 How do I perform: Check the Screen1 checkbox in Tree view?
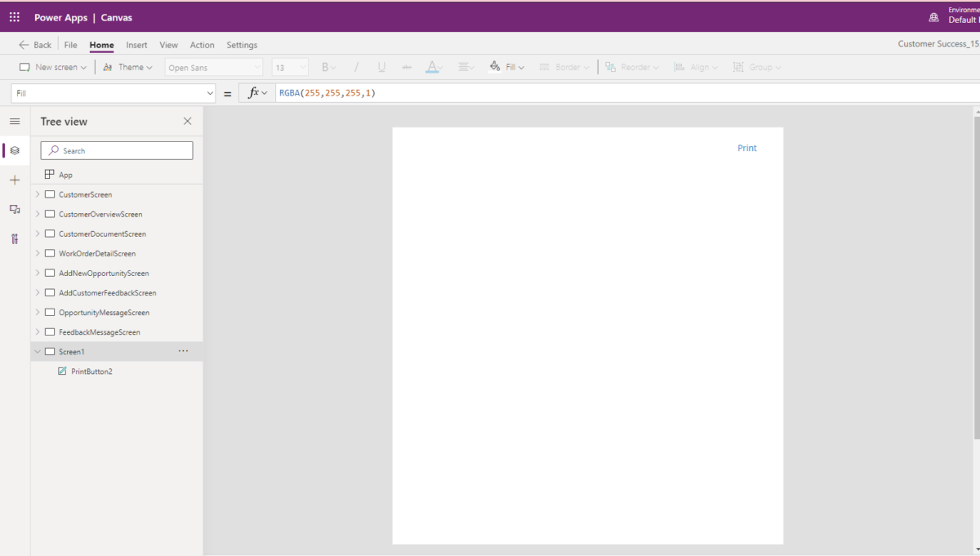pyautogui.click(x=51, y=351)
